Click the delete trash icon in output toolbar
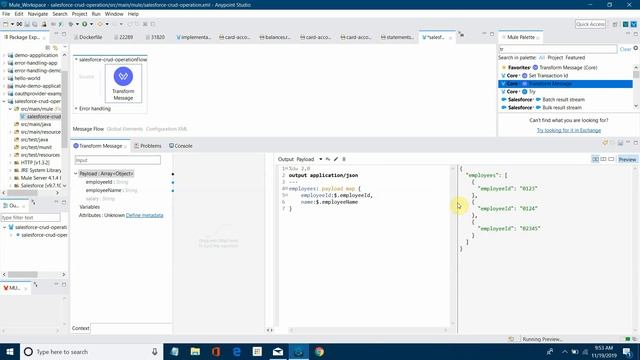 (344, 159)
